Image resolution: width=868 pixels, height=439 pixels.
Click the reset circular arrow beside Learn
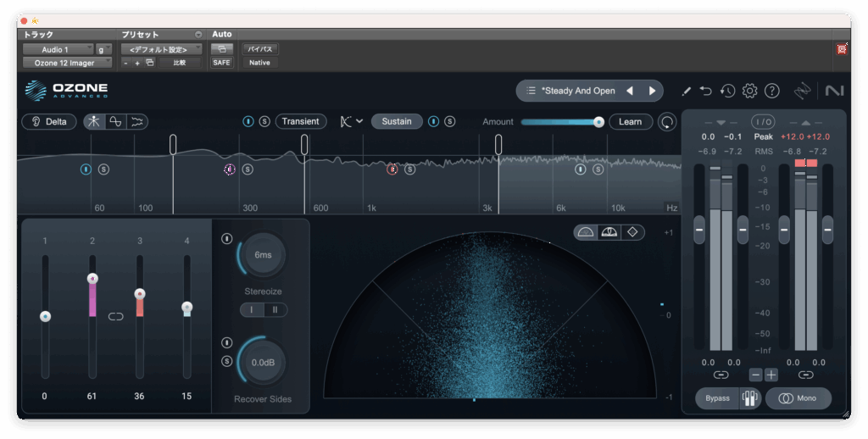[x=668, y=122]
